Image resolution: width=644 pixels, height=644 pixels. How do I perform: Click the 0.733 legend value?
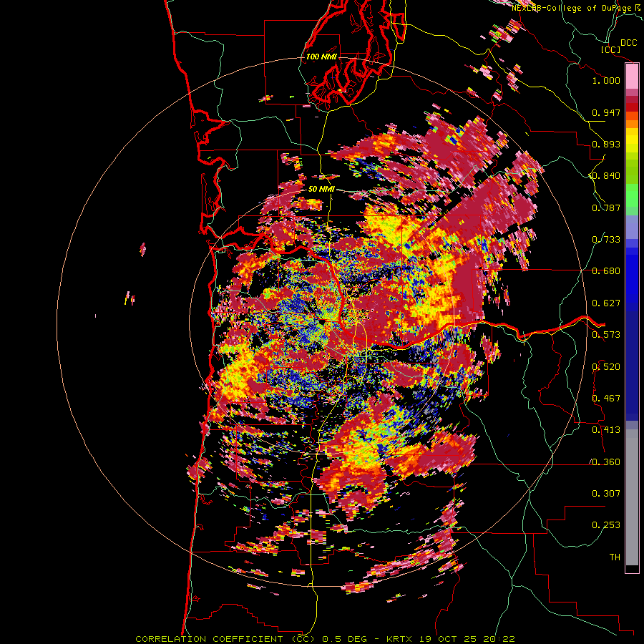point(606,240)
